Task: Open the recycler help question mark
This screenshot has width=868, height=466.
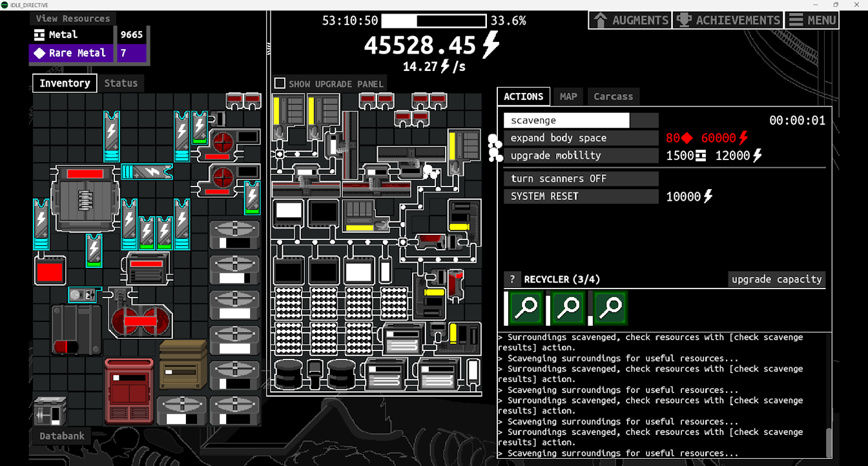Action: coord(512,279)
